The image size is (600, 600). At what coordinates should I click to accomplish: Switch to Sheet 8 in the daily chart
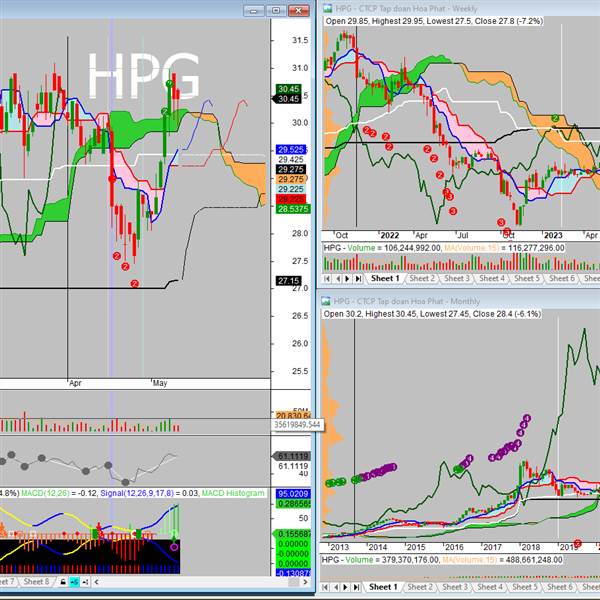pyautogui.click(x=36, y=582)
